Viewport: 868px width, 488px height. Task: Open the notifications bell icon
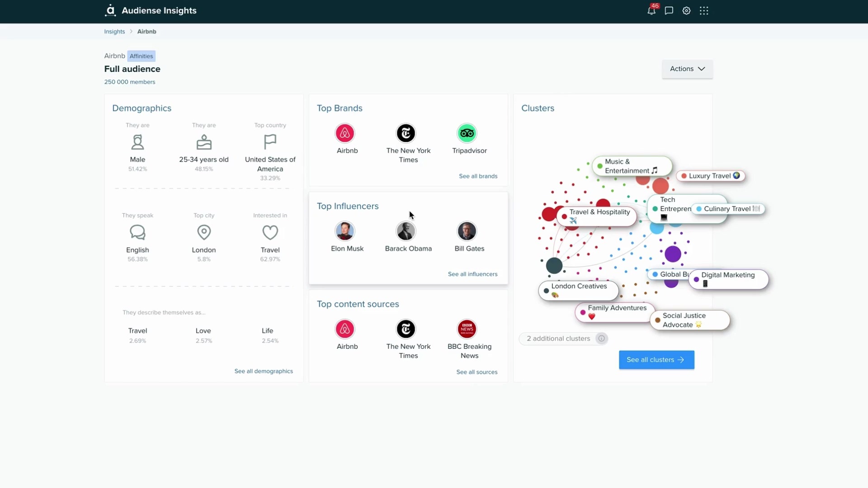point(651,11)
